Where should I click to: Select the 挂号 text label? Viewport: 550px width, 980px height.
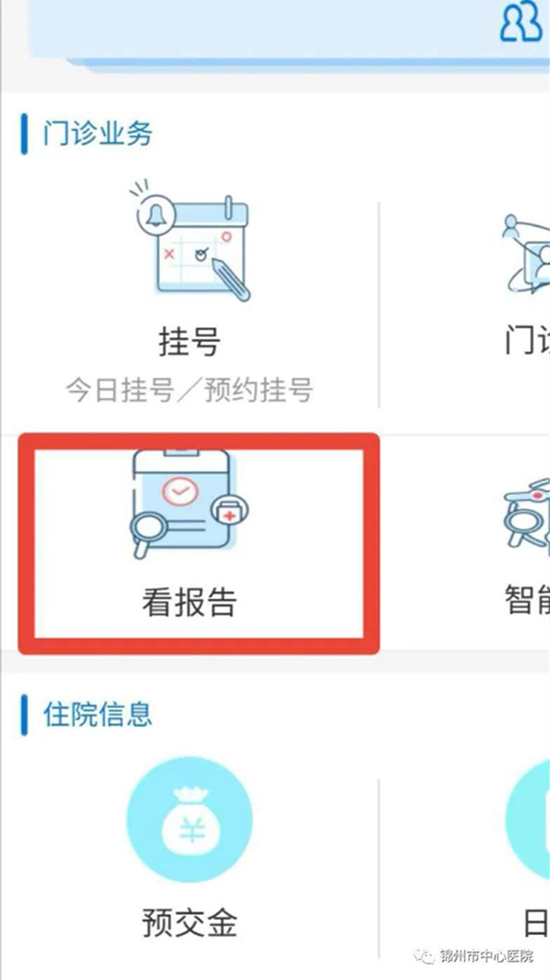[190, 342]
